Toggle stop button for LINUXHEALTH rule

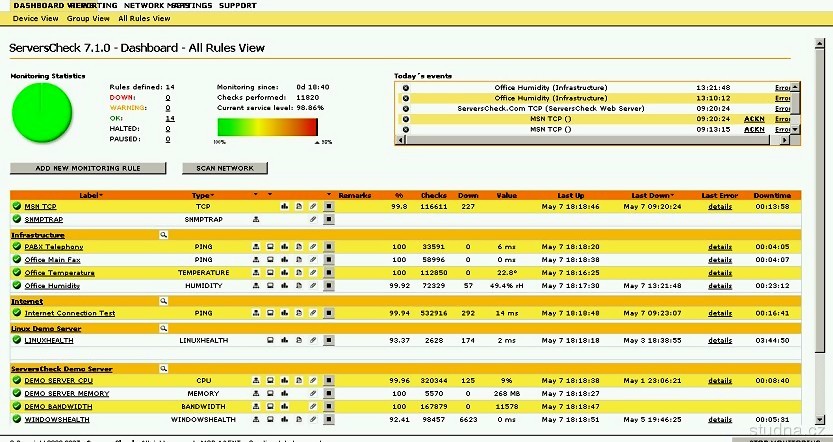[329, 340]
